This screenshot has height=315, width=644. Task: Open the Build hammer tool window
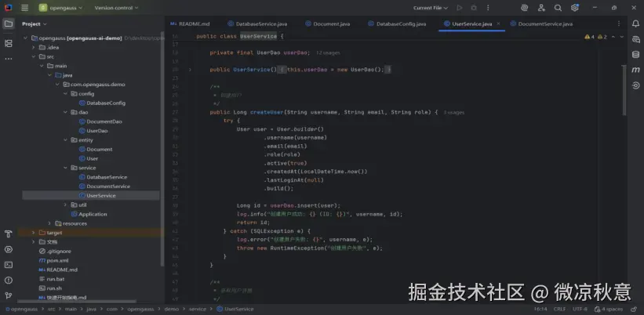tap(8, 234)
